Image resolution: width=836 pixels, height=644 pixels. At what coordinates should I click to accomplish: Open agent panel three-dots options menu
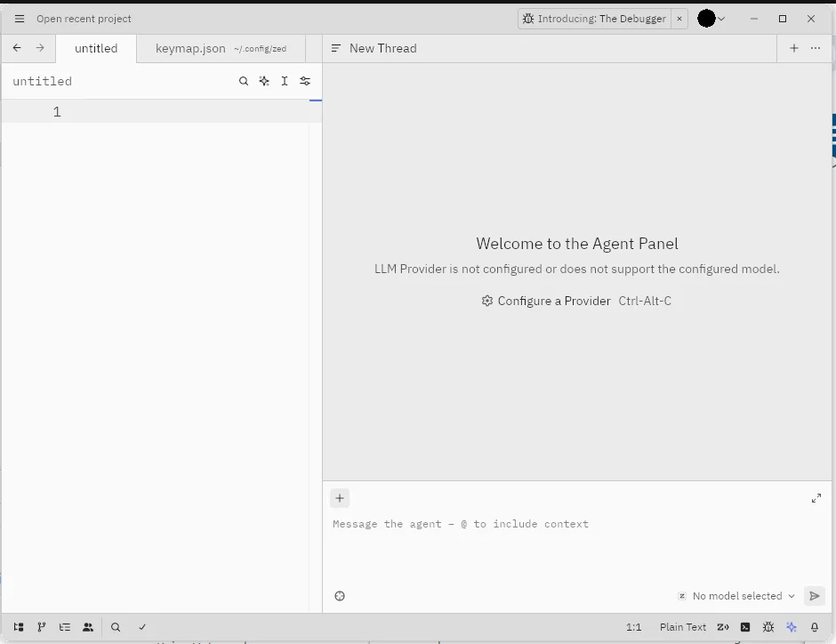tap(816, 48)
